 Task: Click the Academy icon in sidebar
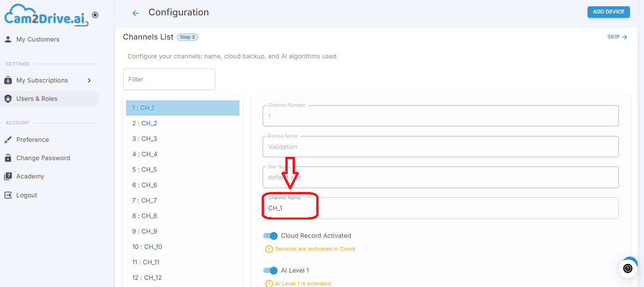tap(8, 176)
